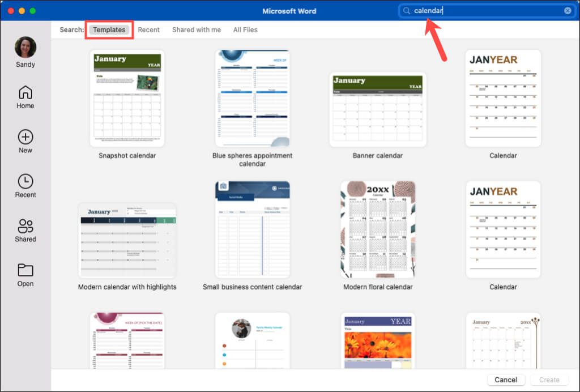Click the red close window button
Image resolution: width=580 pixels, height=392 pixels.
click(11, 11)
